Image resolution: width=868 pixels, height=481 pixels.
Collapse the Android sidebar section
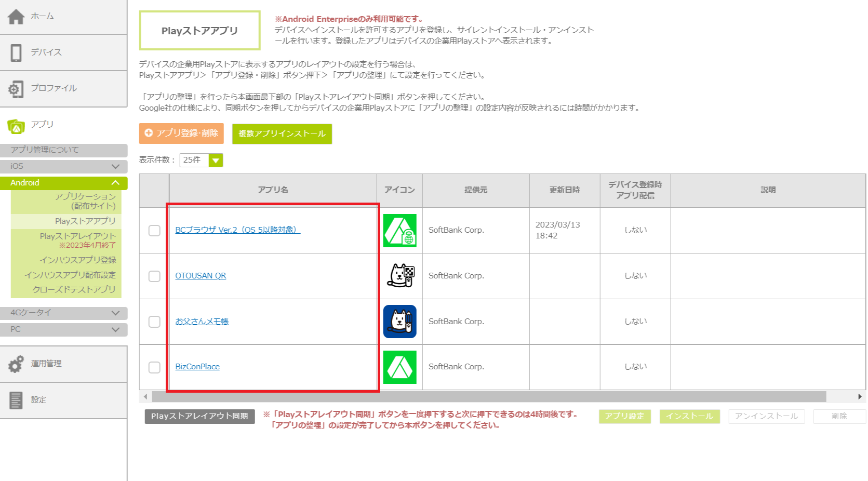pyautogui.click(x=63, y=183)
